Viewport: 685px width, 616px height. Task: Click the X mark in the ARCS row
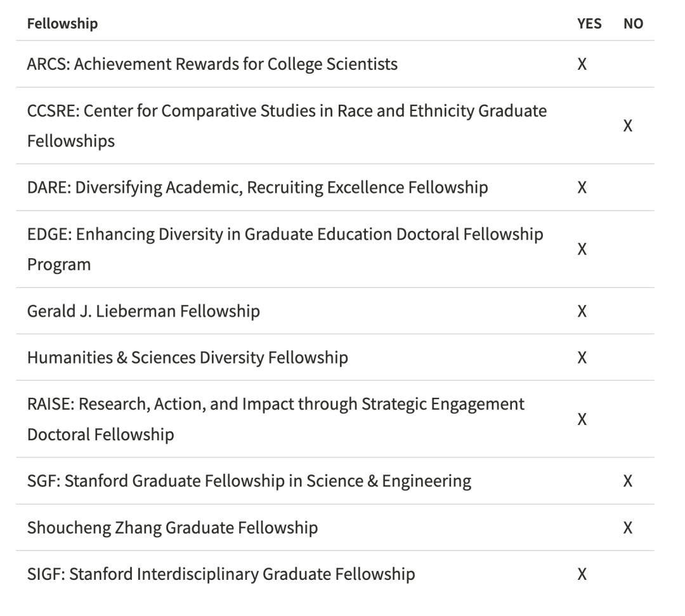[x=581, y=64]
